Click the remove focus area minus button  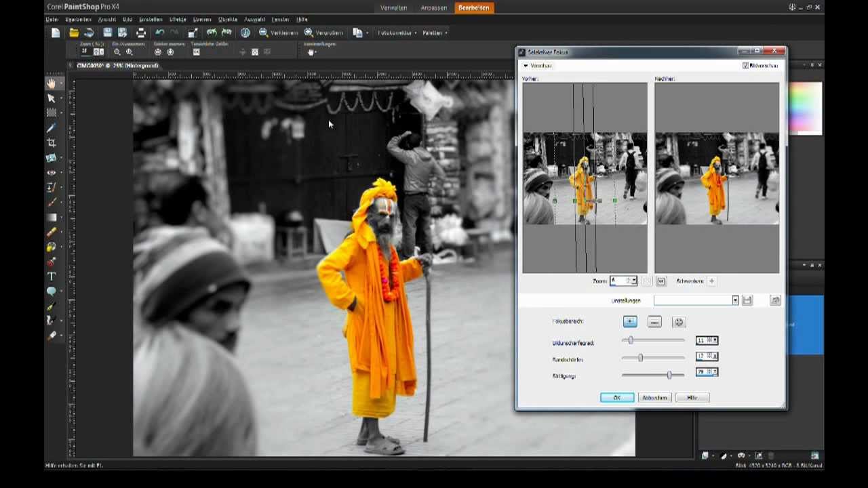[654, 322]
